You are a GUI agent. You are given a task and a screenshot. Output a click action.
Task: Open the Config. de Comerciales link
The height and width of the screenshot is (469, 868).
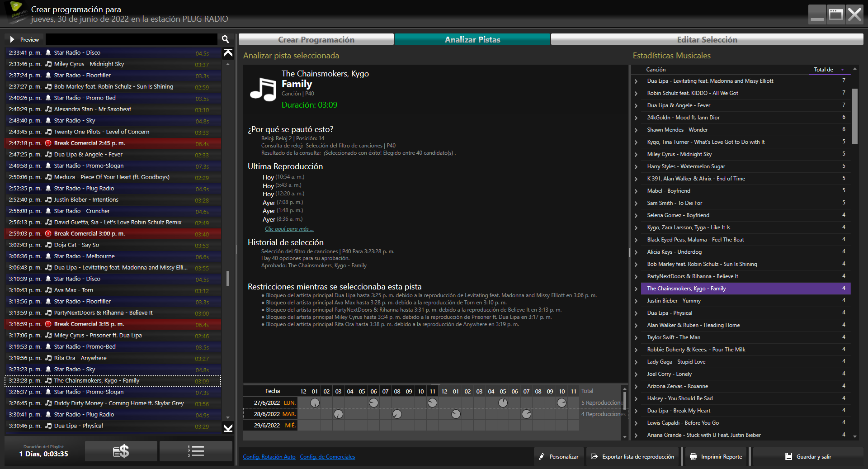[x=327, y=457]
